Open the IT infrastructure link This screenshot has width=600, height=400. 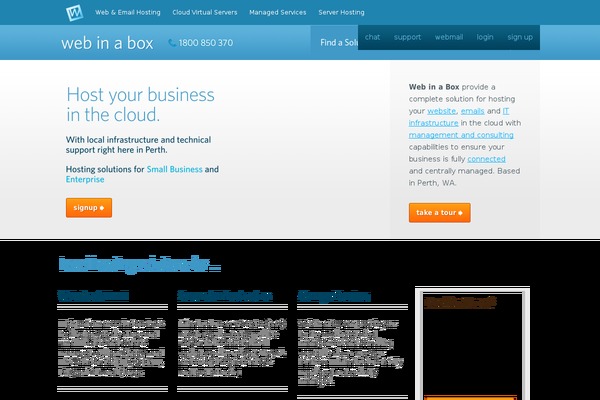point(434,123)
